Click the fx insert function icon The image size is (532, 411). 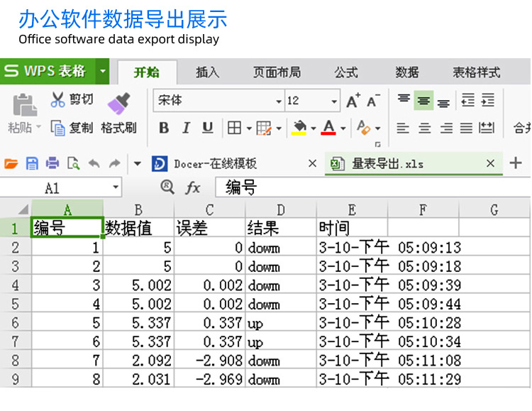click(x=193, y=187)
